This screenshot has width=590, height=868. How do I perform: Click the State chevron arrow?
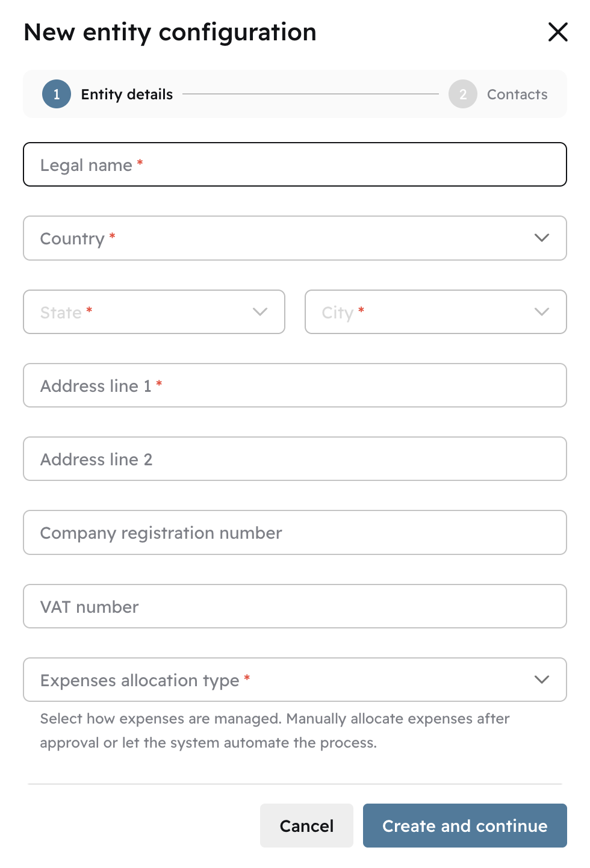click(260, 312)
